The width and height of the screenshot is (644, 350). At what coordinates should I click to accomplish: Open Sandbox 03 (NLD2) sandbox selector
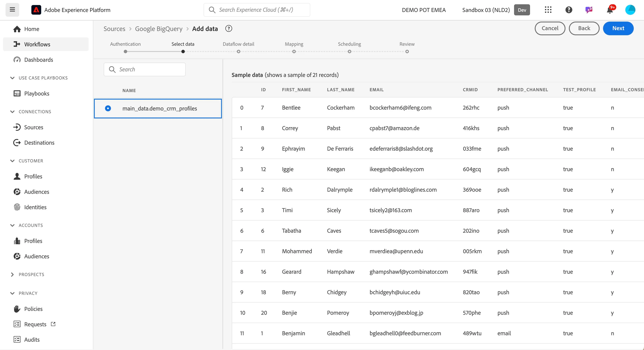coord(496,10)
